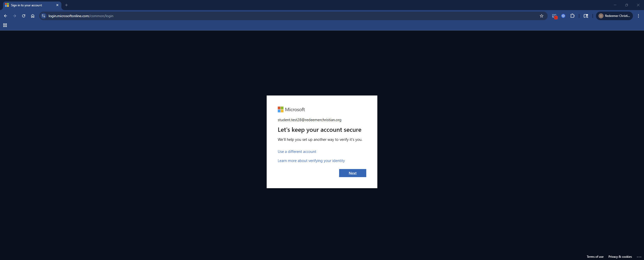The image size is (644, 260).
Task: Close the browser window
Action: [x=638, y=5]
